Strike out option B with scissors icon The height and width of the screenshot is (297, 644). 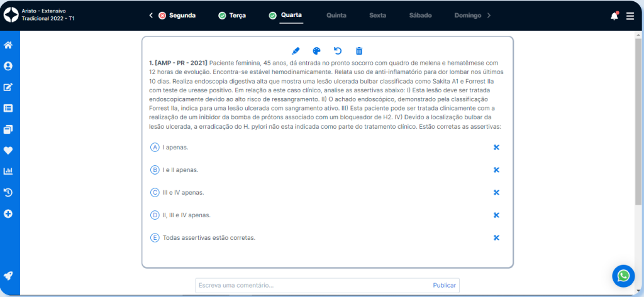point(496,170)
